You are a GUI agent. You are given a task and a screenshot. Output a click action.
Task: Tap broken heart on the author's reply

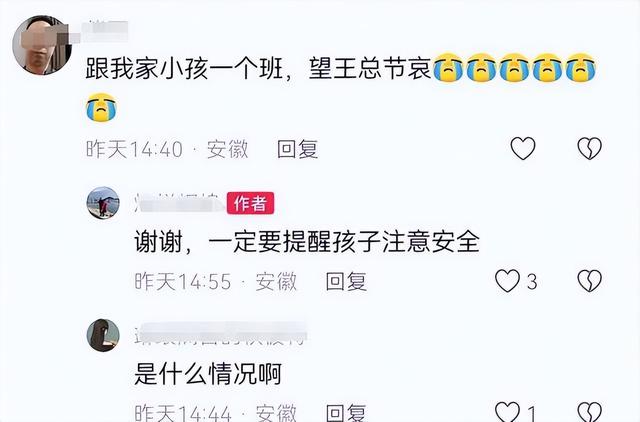tap(589, 281)
